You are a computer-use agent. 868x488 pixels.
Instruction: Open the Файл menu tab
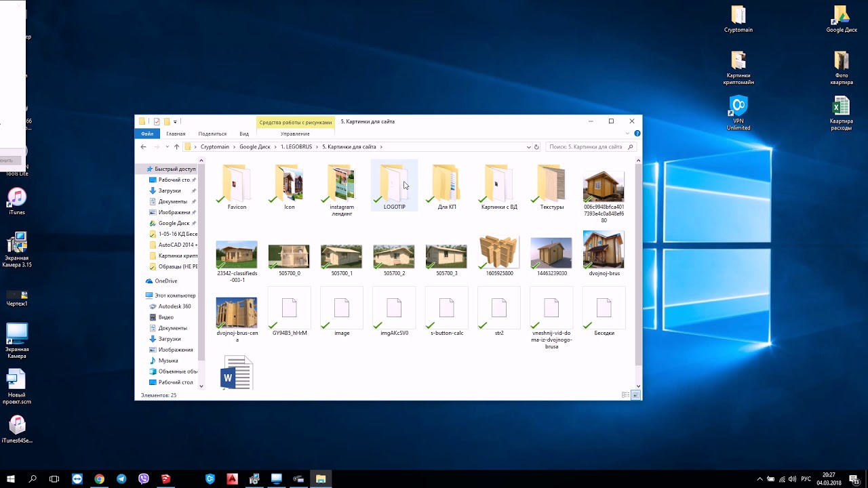(147, 134)
